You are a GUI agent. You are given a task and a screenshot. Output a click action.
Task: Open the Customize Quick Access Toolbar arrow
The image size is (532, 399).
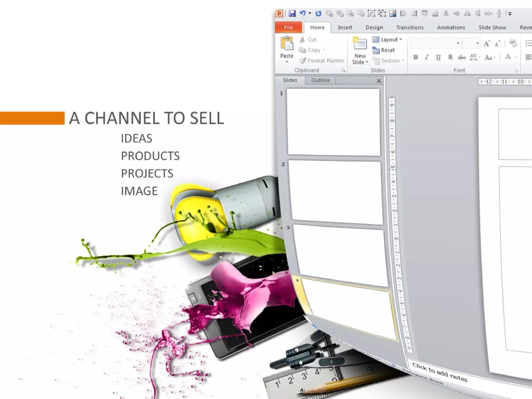[x=510, y=14]
